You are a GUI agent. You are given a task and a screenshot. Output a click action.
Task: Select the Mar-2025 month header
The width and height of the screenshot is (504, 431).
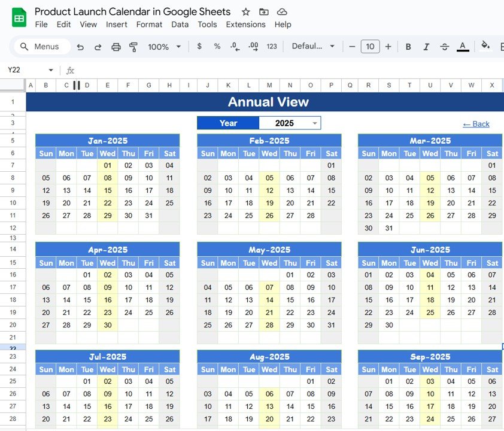point(430,141)
